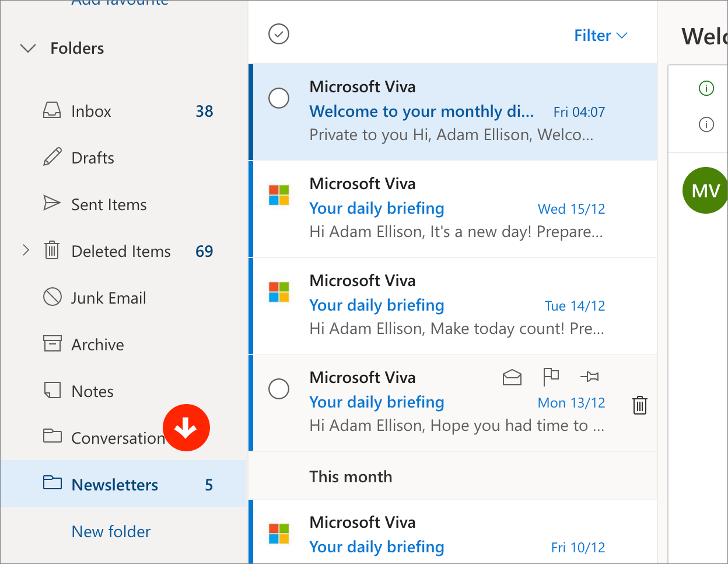Click the Archive box icon
Screen dimensions: 728x564
tap(52, 344)
